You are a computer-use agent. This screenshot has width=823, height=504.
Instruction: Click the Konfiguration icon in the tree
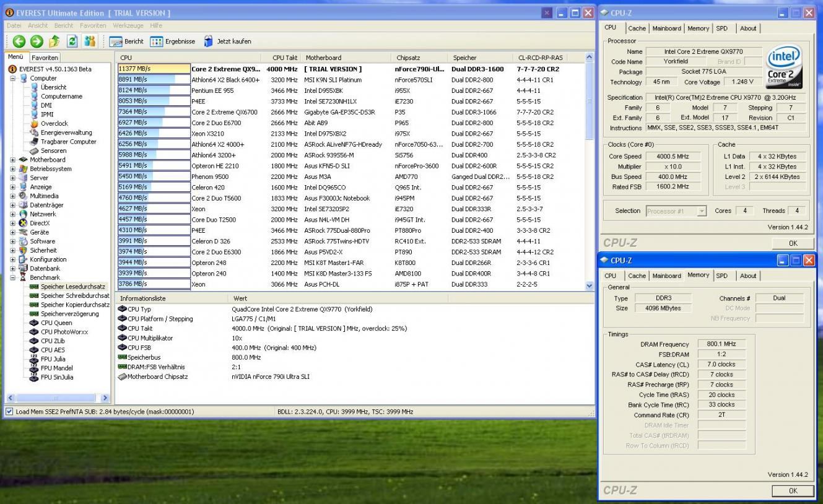(x=24, y=259)
